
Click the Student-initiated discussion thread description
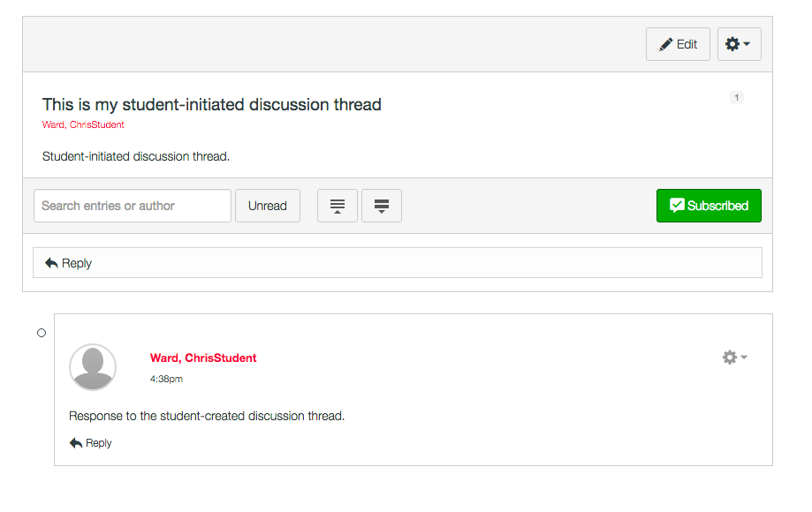(136, 156)
